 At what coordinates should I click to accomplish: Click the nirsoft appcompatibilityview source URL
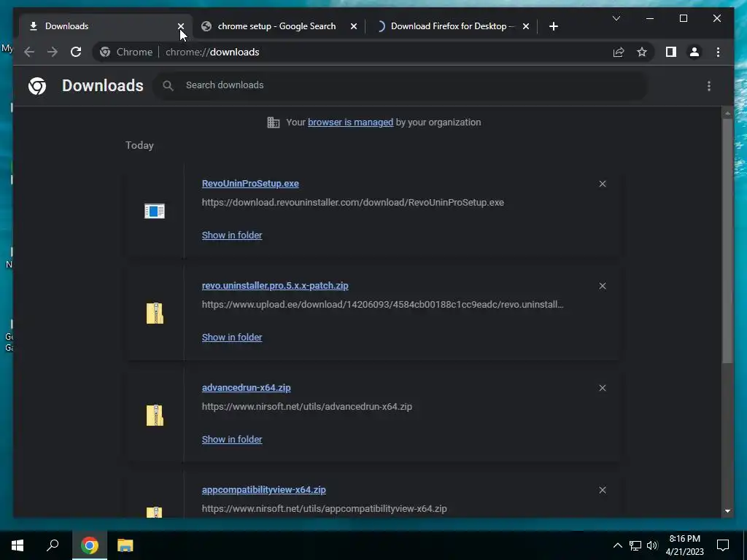tap(324, 508)
